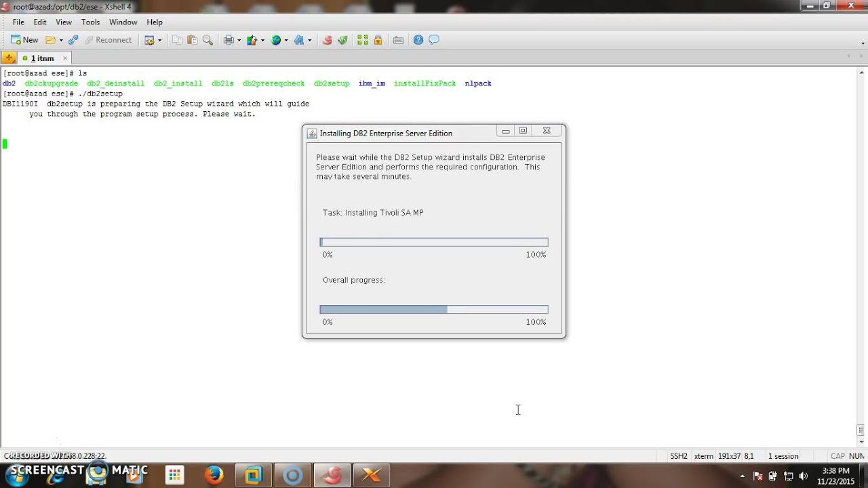Click the Tivoli SA MP task progress bar

(x=434, y=242)
